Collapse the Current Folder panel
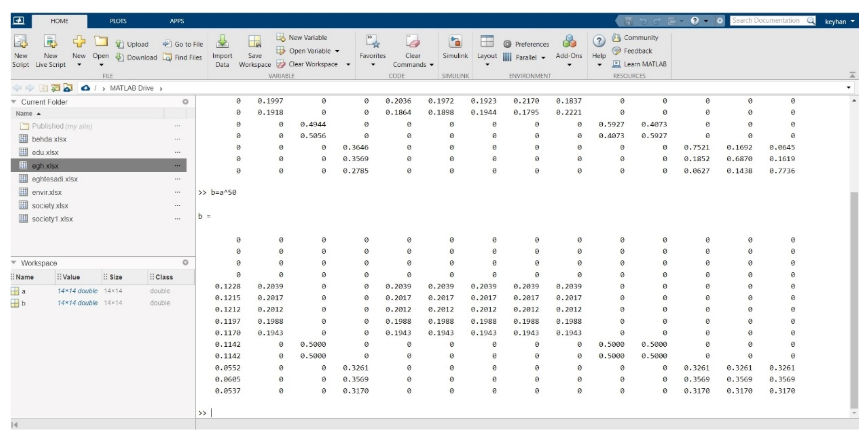 coord(14,102)
